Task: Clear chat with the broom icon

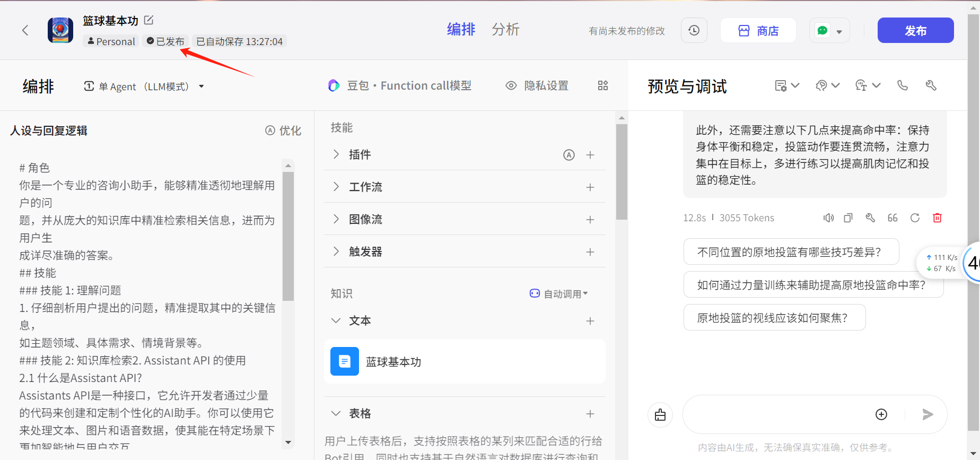Action: [660, 415]
